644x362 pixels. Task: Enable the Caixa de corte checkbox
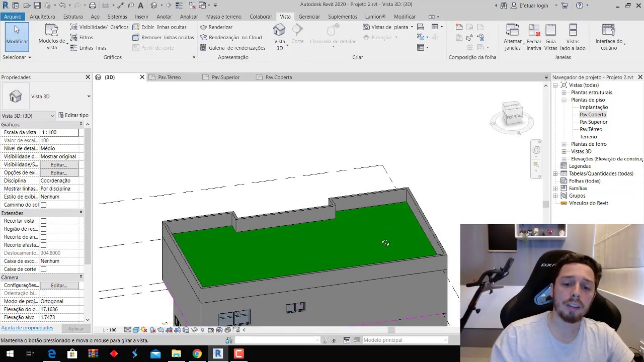pos(43,269)
